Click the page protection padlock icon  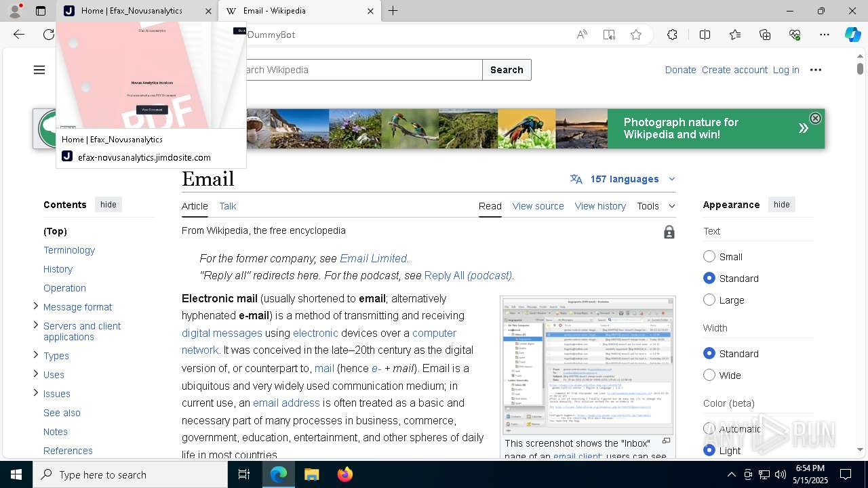tap(669, 232)
